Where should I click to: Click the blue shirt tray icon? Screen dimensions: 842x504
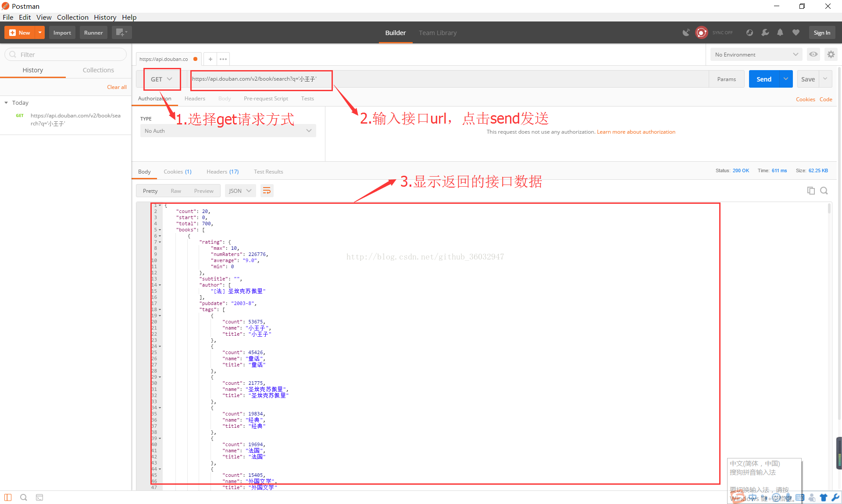click(824, 497)
